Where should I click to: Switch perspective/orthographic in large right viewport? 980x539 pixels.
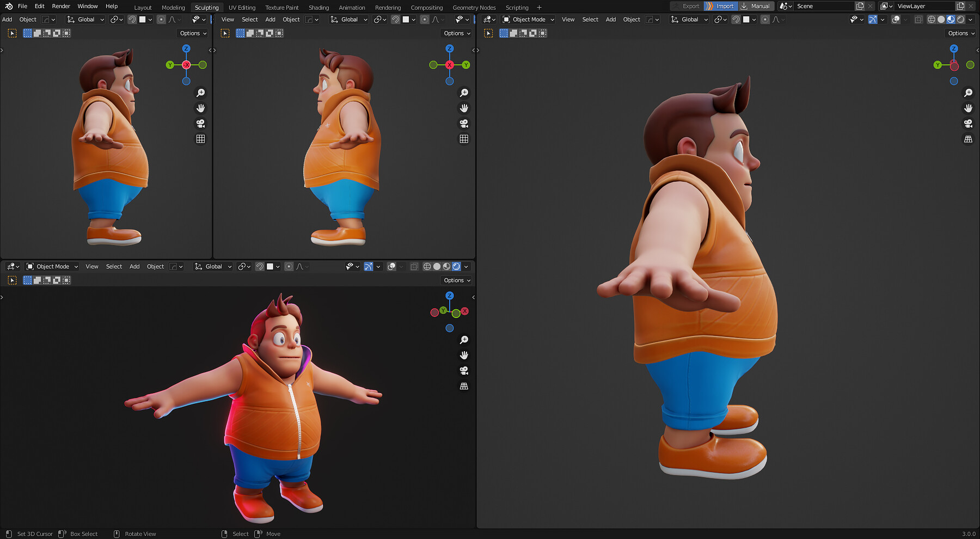pos(968,139)
